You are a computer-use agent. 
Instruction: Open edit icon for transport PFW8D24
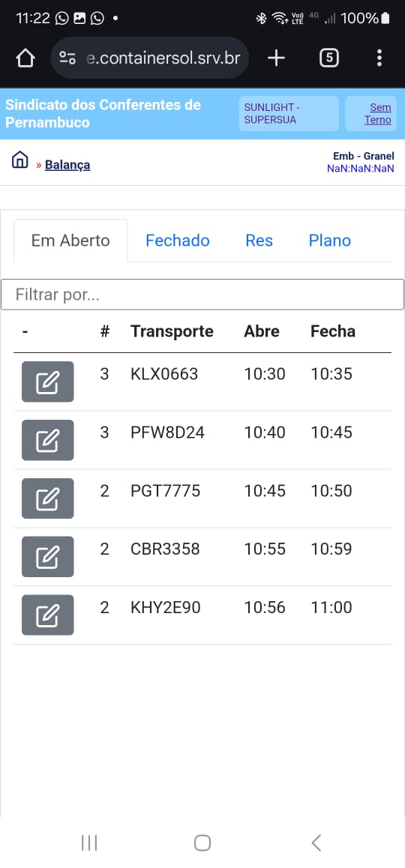click(x=48, y=440)
